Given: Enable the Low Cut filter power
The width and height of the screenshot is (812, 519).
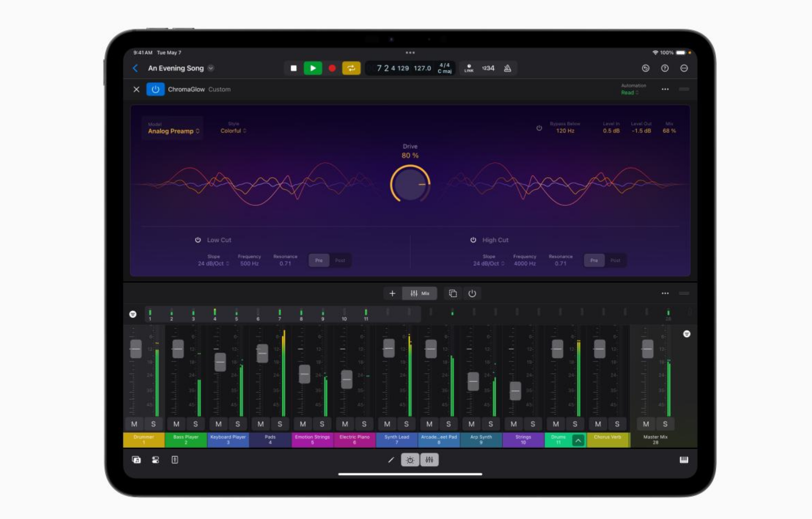Looking at the screenshot, I should [x=198, y=240].
